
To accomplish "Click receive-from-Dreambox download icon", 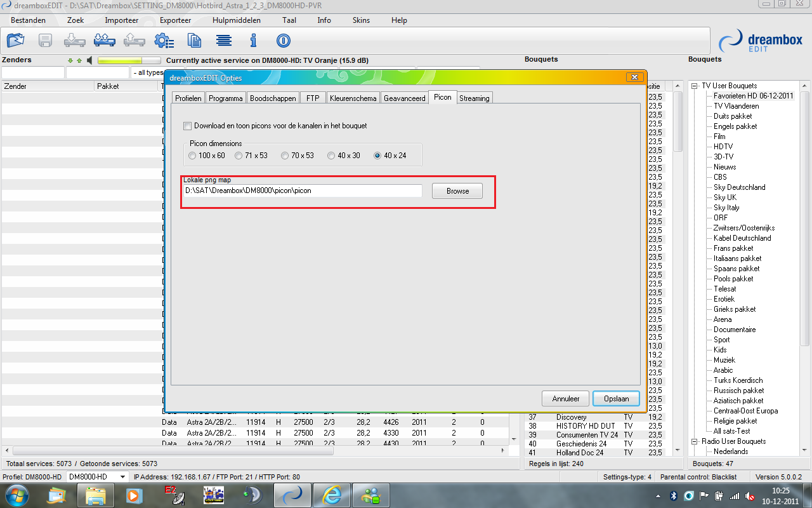I will [74, 41].
